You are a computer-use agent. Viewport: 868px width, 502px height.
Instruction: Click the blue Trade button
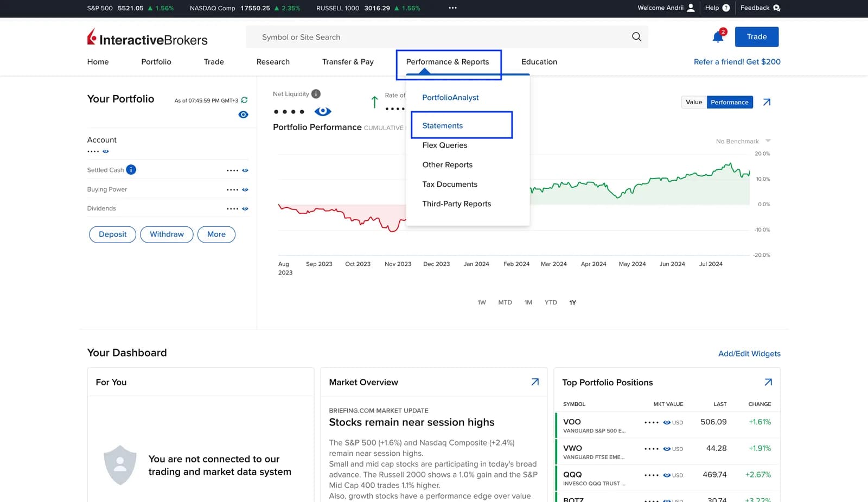(757, 37)
